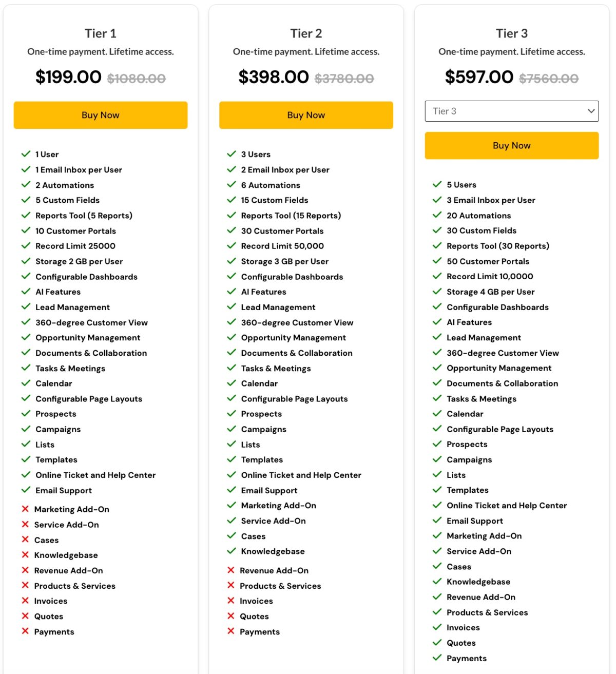
Task: Click the dropdown chevron arrow in Tier 3
Action: pyautogui.click(x=591, y=111)
